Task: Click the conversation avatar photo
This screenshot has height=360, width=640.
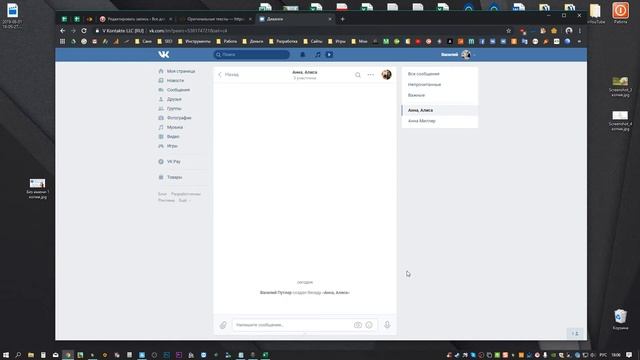Action: [387, 74]
